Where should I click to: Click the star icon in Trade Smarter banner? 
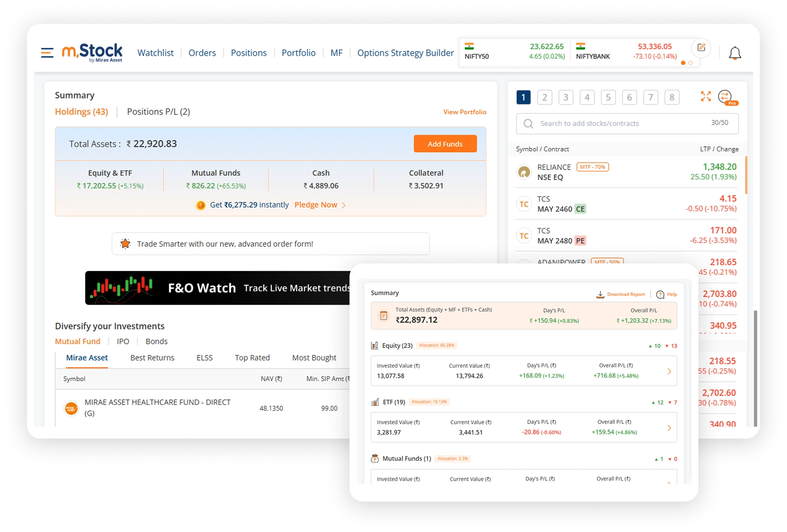point(125,244)
